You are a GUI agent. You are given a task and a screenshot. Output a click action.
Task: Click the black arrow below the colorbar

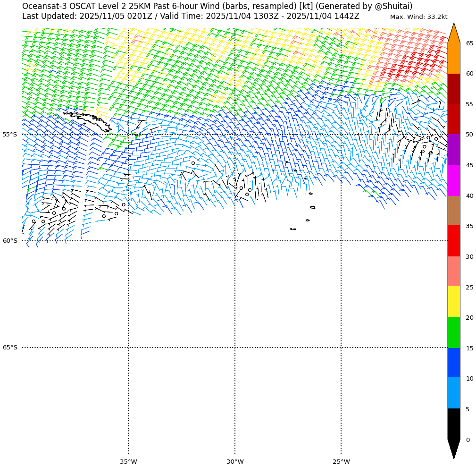pos(453,449)
